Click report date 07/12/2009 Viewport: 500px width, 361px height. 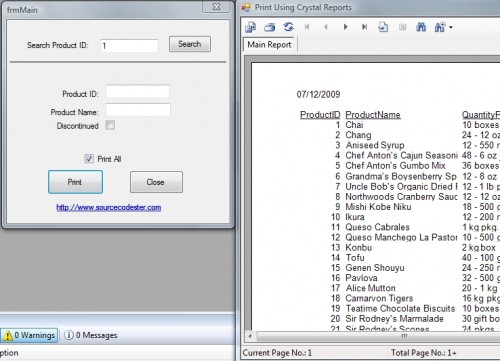click(x=318, y=94)
